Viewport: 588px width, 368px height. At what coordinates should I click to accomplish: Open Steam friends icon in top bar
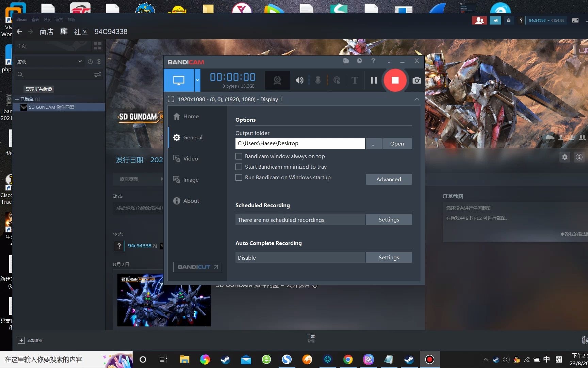tap(479, 20)
